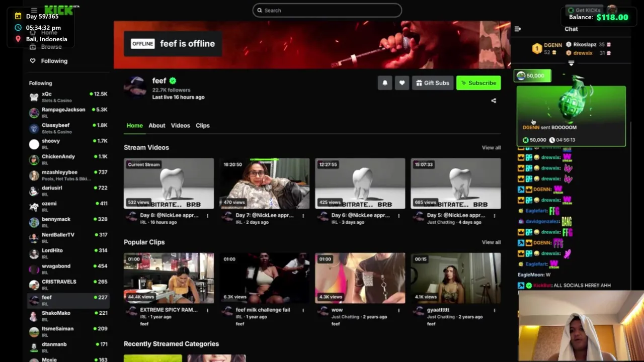Open options for Day 6 video
Image resolution: width=644 pixels, height=362 pixels.
[x=398, y=216]
